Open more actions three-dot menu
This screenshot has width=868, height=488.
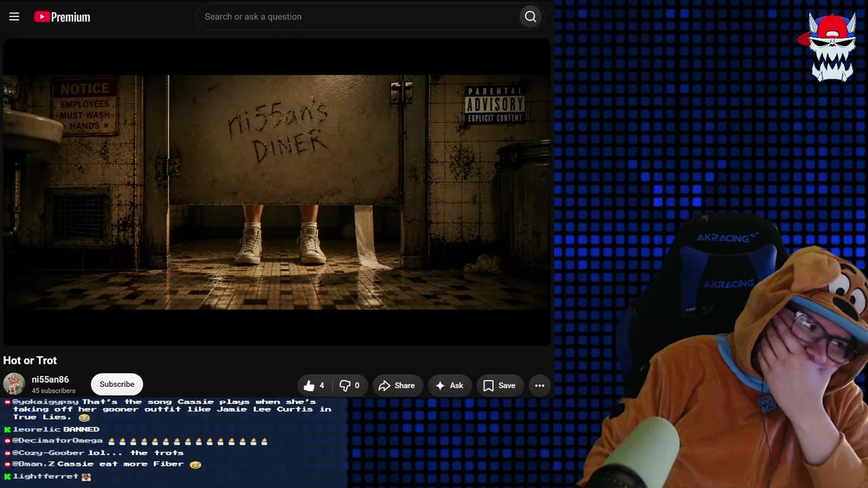click(540, 386)
